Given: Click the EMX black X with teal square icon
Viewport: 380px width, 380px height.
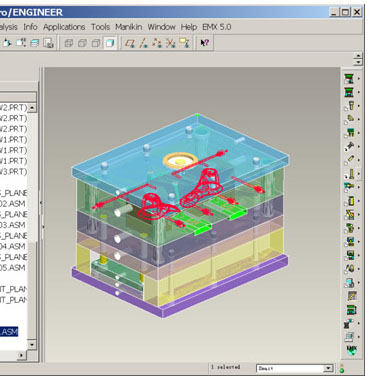Looking at the screenshot, I should tap(349, 323).
